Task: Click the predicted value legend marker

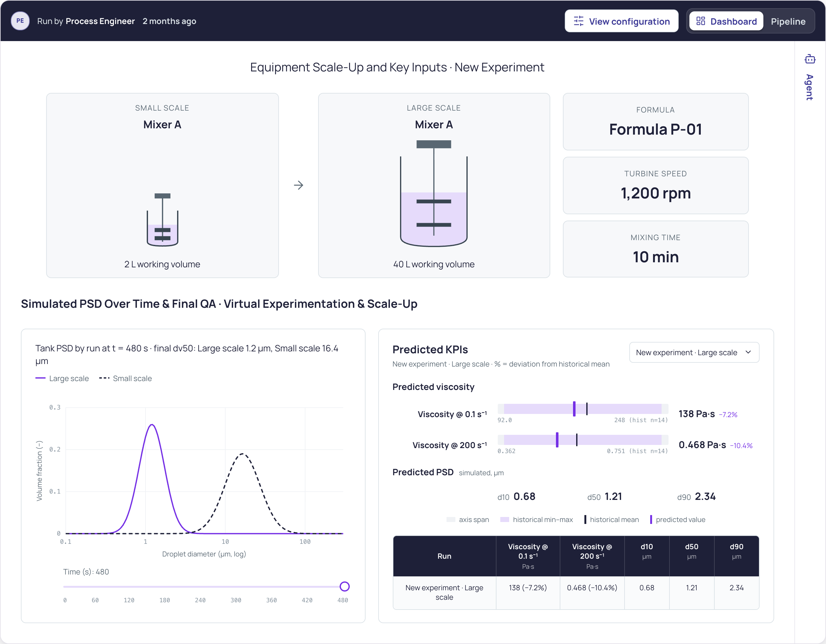Action: click(x=651, y=520)
